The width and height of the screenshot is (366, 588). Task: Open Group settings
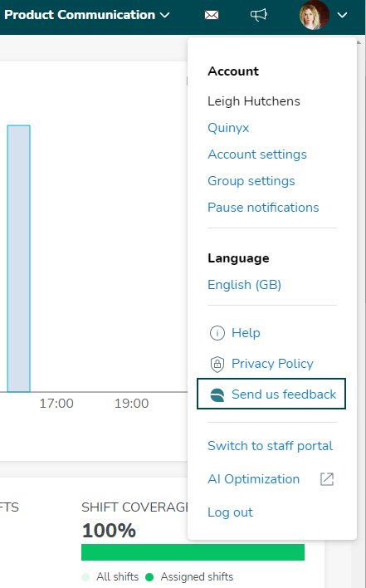point(251,181)
